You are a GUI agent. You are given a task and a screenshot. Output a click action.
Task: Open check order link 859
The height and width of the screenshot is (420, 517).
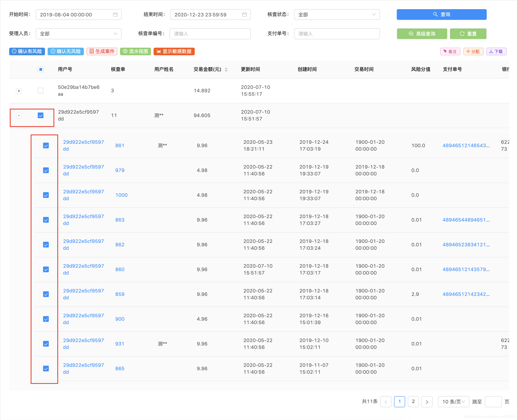[120, 294]
